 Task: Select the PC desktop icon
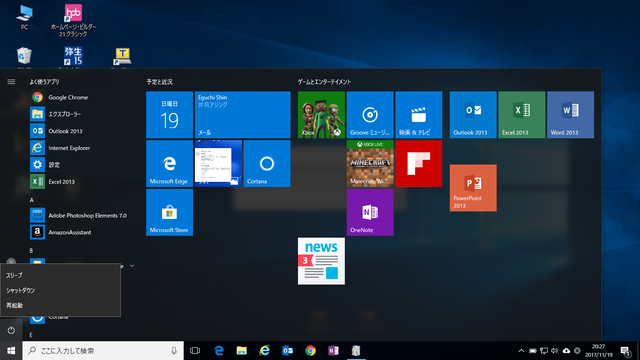pos(24,17)
